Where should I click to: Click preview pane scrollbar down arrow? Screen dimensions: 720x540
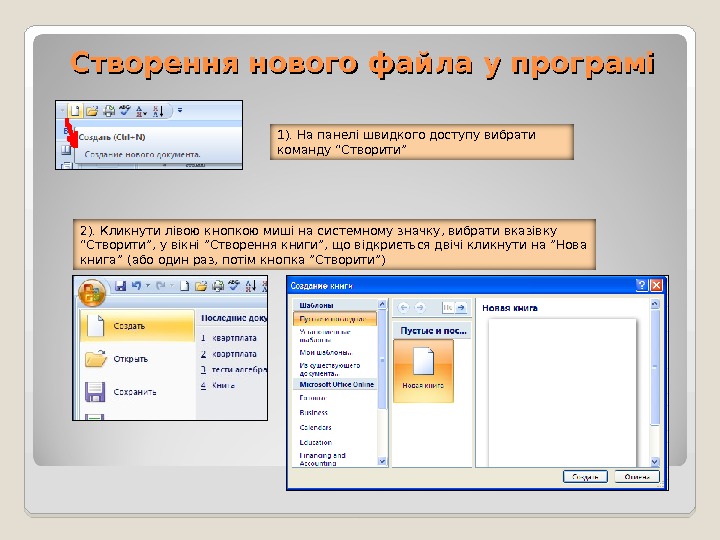[x=655, y=461]
